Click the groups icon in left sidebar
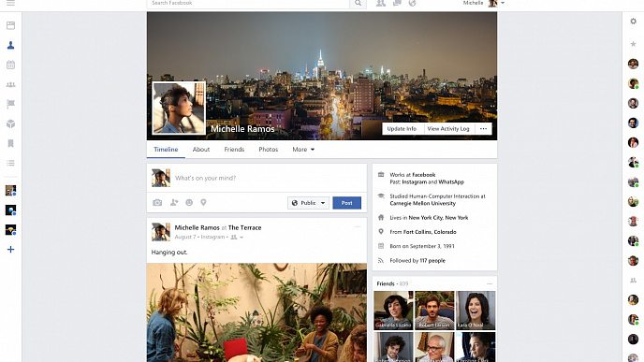This screenshot has width=644, height=362. 10,84
